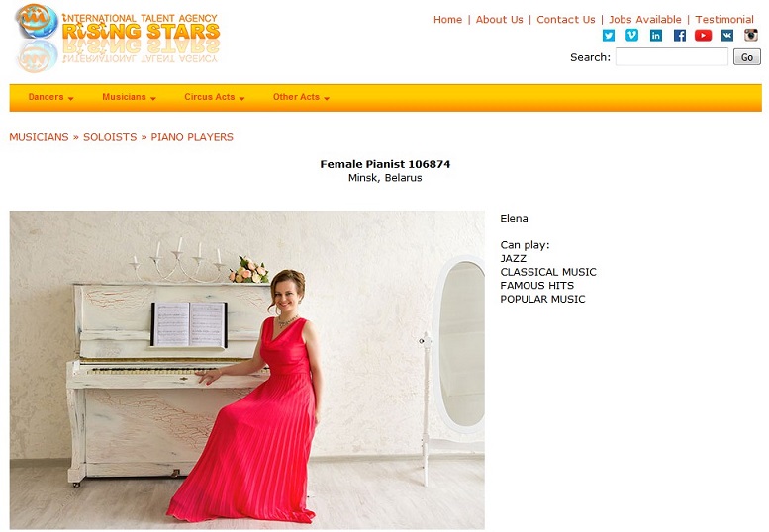View the Jobs Available page
Image resolution: width=769 pixels, height=532 pixels.
[645, 20]
